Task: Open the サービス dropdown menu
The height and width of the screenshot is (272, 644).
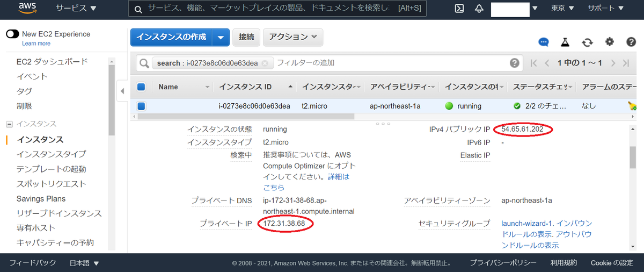Action: (76, 9)
